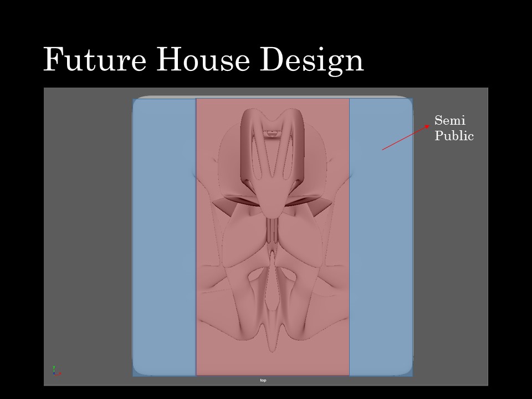Select the left blue semi-public zone

tap(164, 237)
